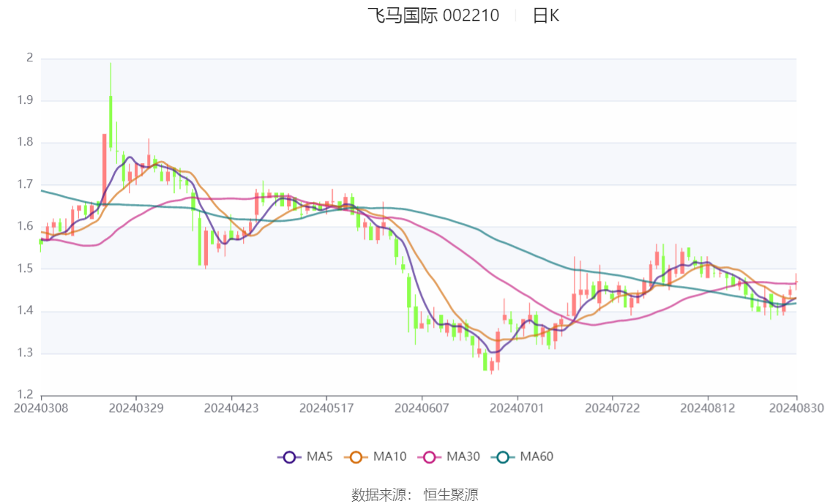Click the 1.2 price axis label
This screenshot has width=830, height=504.
(25, 394)
